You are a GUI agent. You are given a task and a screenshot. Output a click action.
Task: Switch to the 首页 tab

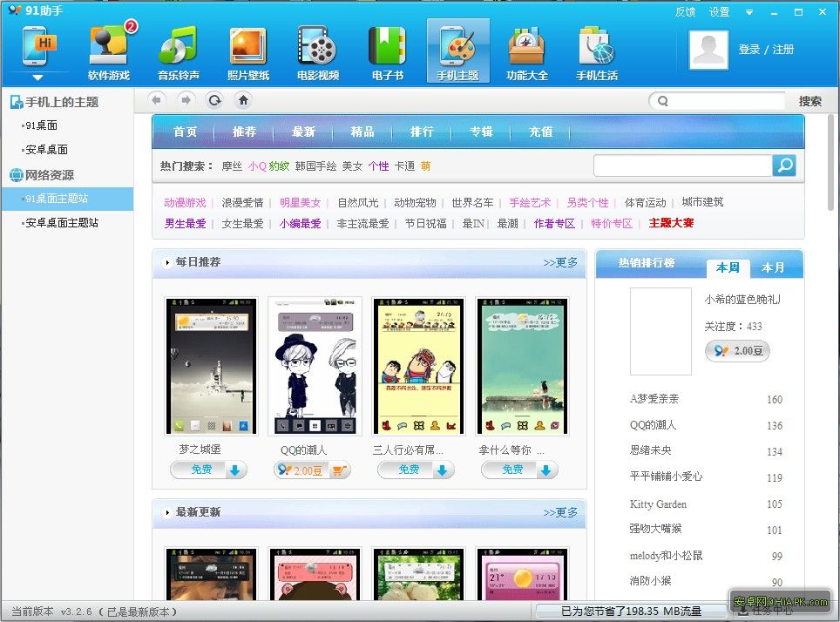click(185, 132)
